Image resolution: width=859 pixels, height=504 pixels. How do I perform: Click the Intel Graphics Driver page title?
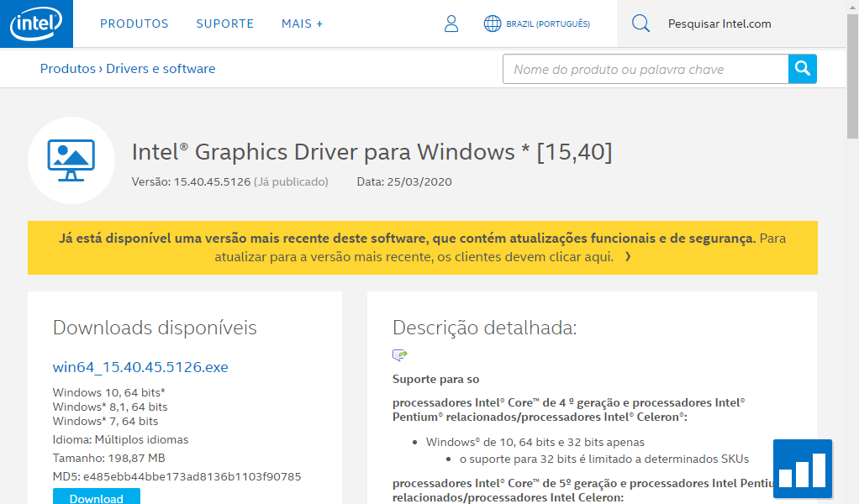[372, 151]
